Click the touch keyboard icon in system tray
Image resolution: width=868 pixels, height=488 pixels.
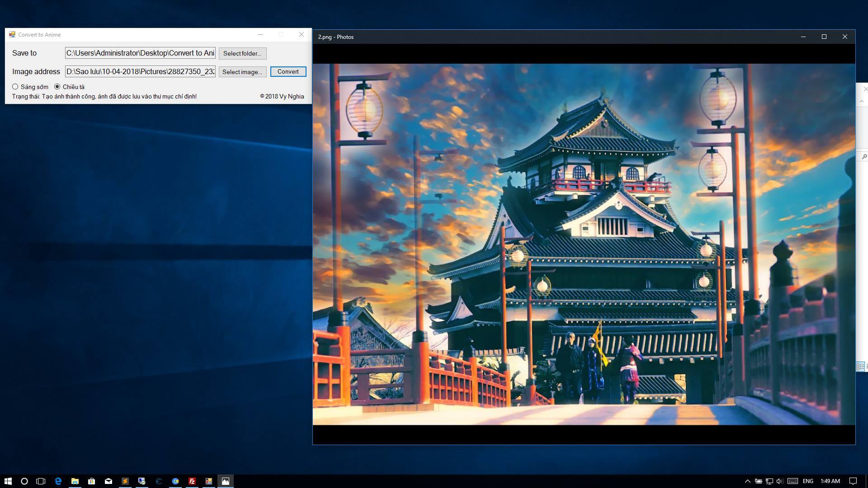[792, 481]
